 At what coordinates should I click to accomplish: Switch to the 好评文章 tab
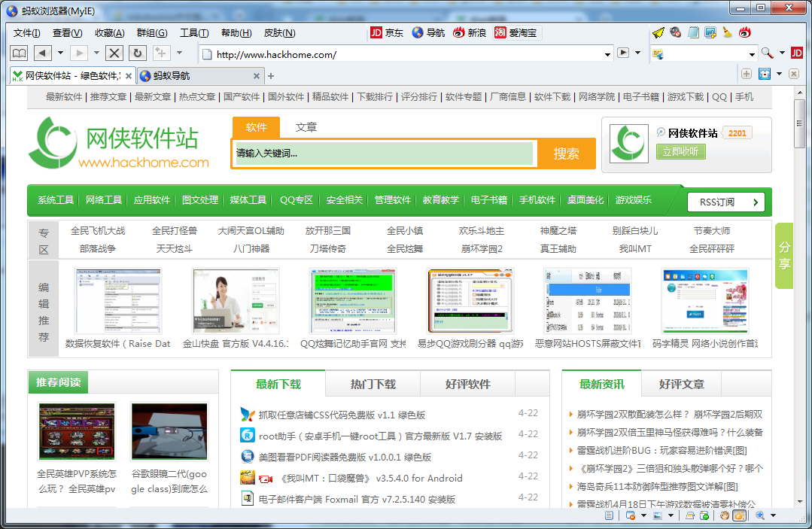coord(681,384)
